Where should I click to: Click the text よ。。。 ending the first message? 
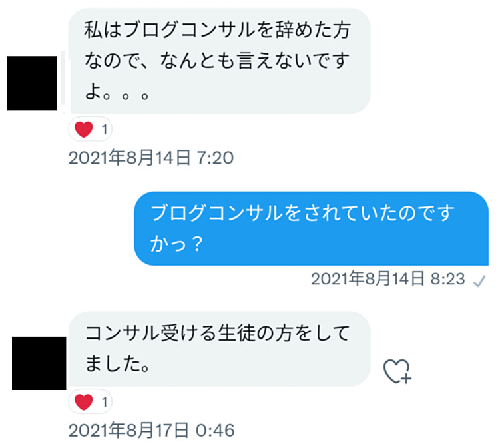pyautogui.click(x=117, y=93)
